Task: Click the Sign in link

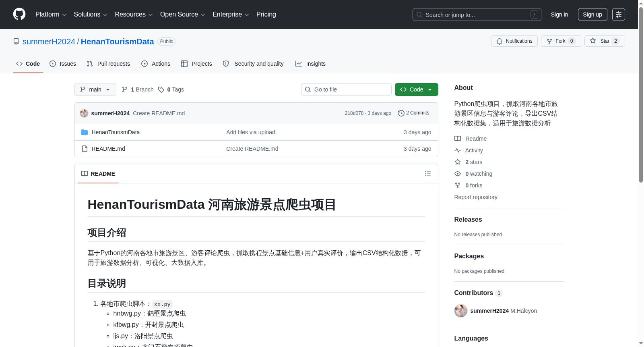Action: pos(559,15)
